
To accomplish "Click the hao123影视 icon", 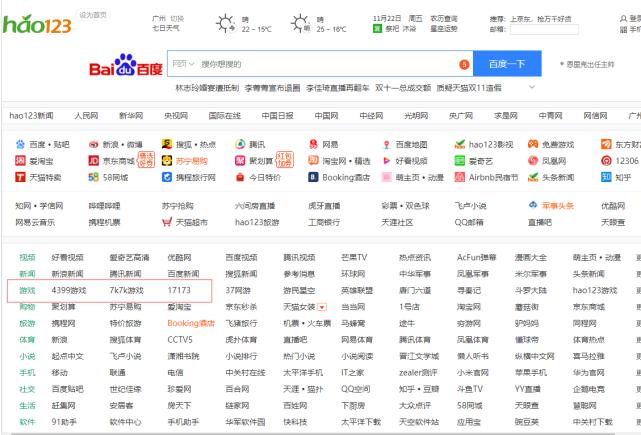I will (460, 144).
